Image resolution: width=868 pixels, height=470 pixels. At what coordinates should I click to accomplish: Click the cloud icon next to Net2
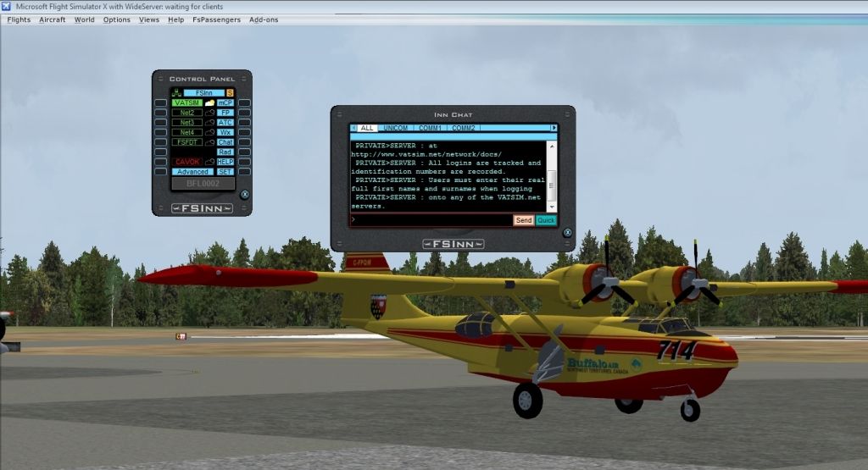210,113
